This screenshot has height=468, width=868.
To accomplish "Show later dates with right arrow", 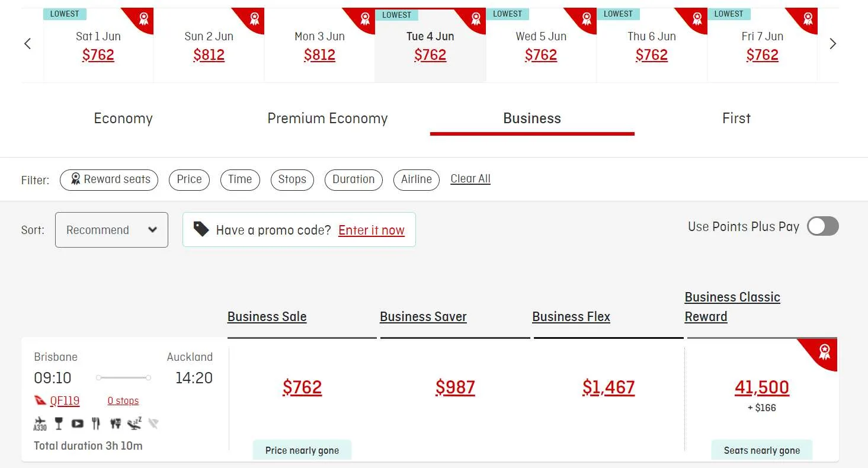I will pos(832,44).
